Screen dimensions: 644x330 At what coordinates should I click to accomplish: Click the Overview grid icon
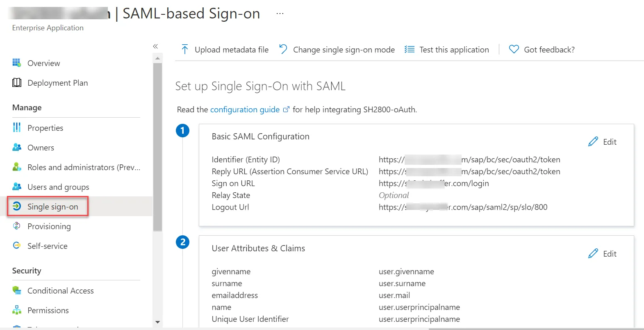(x=17, y=63)
